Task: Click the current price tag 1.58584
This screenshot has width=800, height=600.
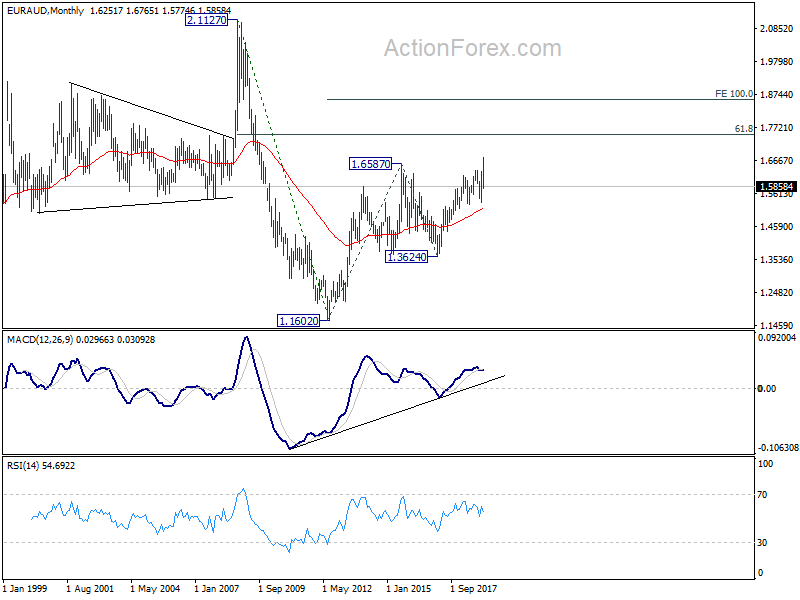Action: click(x=776, y=187)
